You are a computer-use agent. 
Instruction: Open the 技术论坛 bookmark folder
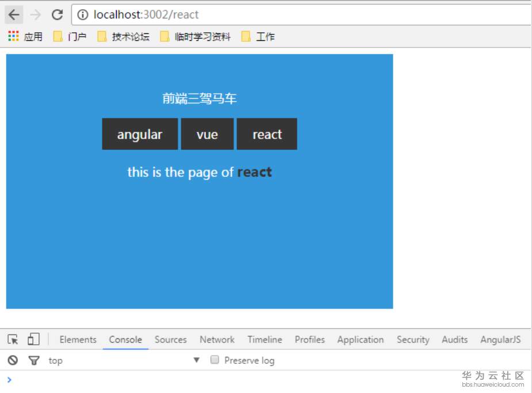point(123,36)
